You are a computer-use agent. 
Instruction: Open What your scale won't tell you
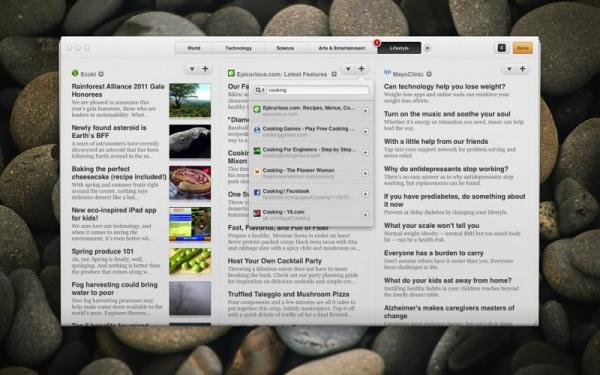click(x=432, y=226)
